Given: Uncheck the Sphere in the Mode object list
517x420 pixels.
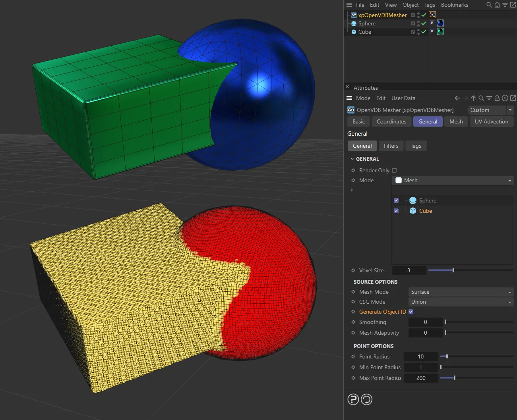Looking at the screenshot, I should [x=396, y=200].
